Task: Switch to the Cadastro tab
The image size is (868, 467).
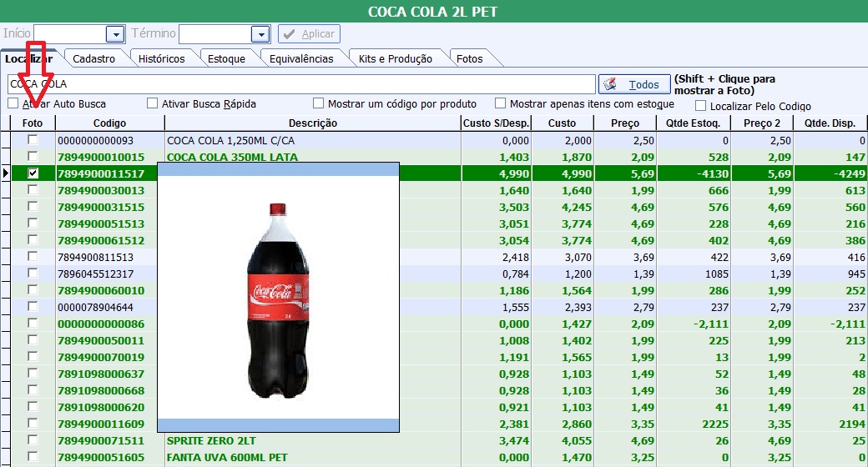Action: [94, 58]
